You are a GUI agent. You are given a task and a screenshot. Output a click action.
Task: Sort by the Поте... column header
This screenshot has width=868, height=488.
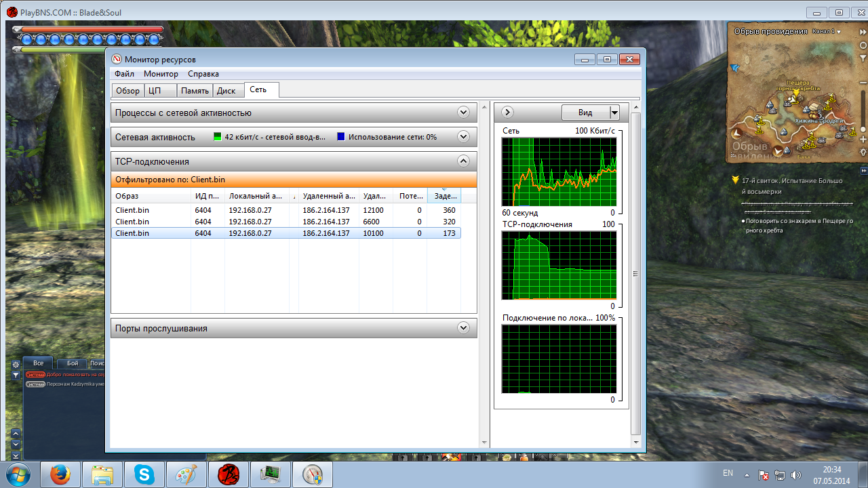[410, 196]
